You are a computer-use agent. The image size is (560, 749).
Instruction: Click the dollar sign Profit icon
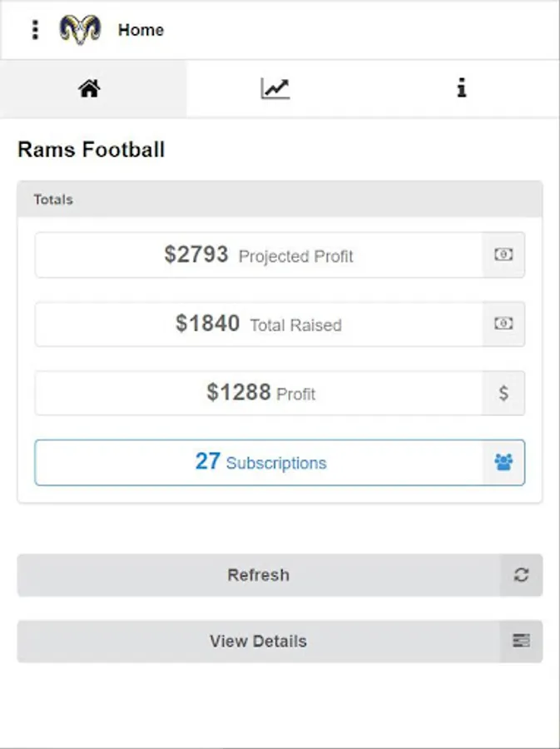[x=503, y=393]
